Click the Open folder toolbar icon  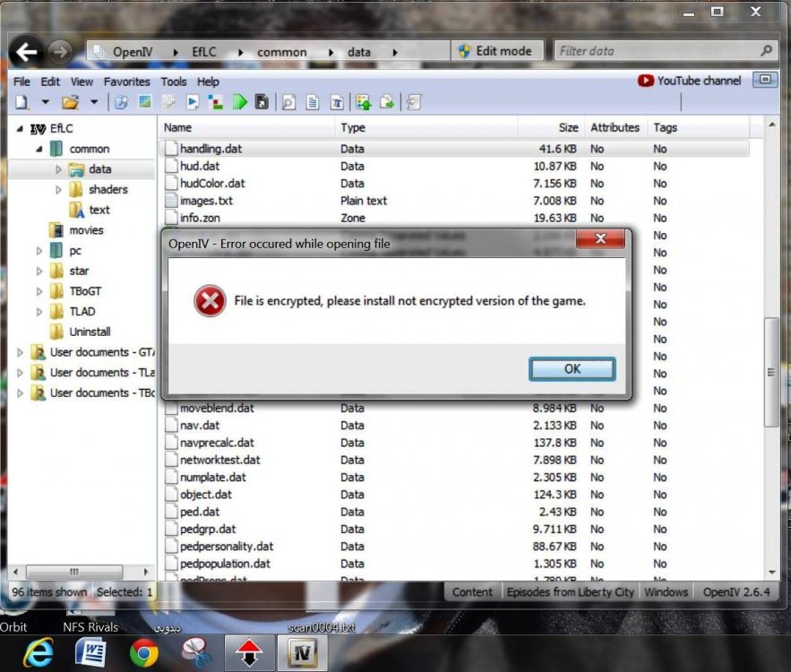[71, 102]
